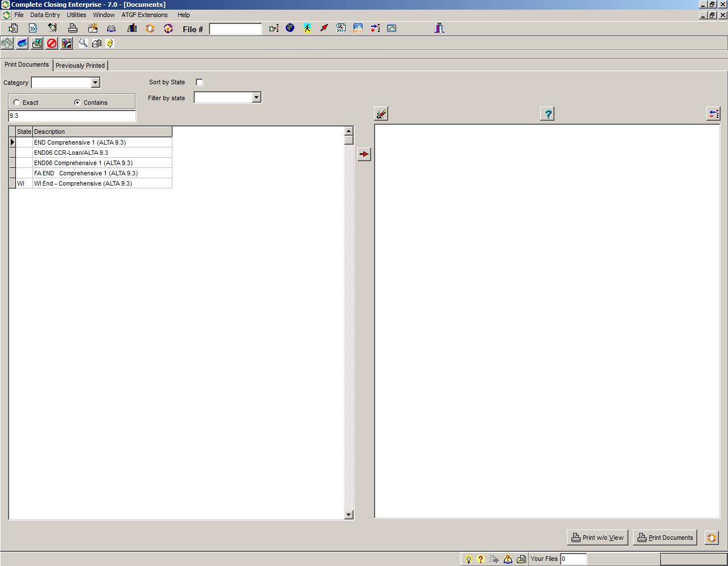
Task: Select the Exact search radio button
Action: (17, 102)
